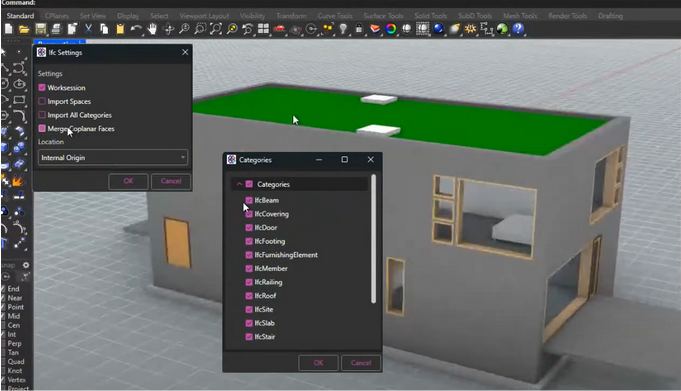Click the Undo arrow icon
The height and width of the screenshot is (391, 681).
click(x=136, y=29)
